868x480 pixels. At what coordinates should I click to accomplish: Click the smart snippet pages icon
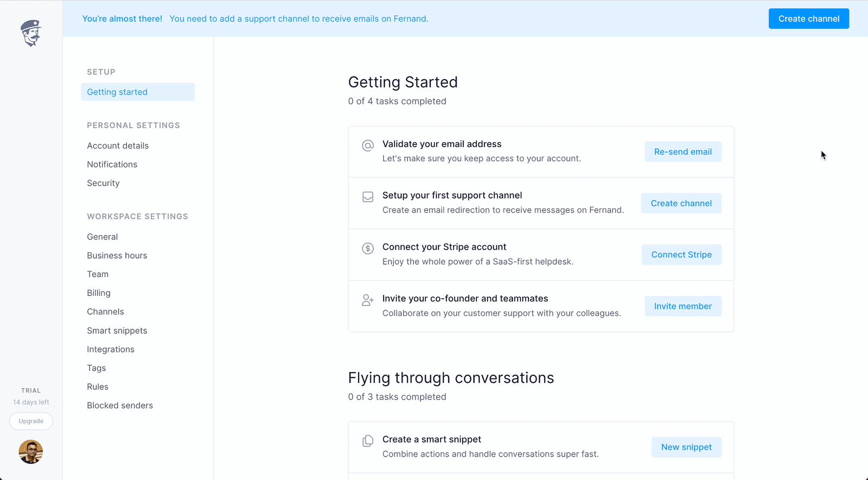[x=368, y=441]
